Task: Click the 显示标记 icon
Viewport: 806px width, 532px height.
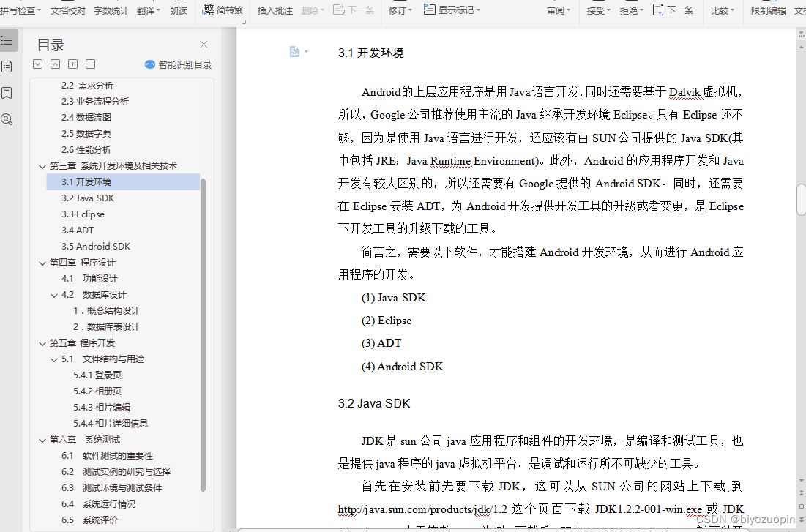Action: pos(429,10)
